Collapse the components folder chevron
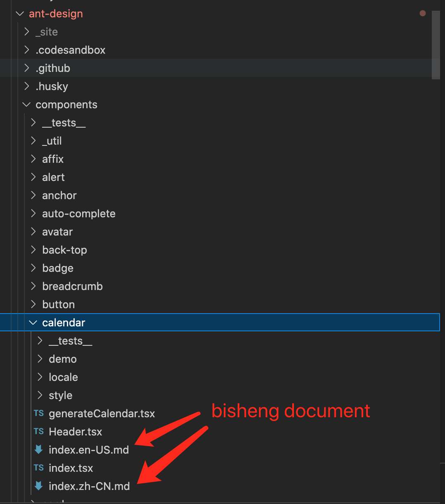The height and width of the screenshot is (504, 445). pos(26,105)
